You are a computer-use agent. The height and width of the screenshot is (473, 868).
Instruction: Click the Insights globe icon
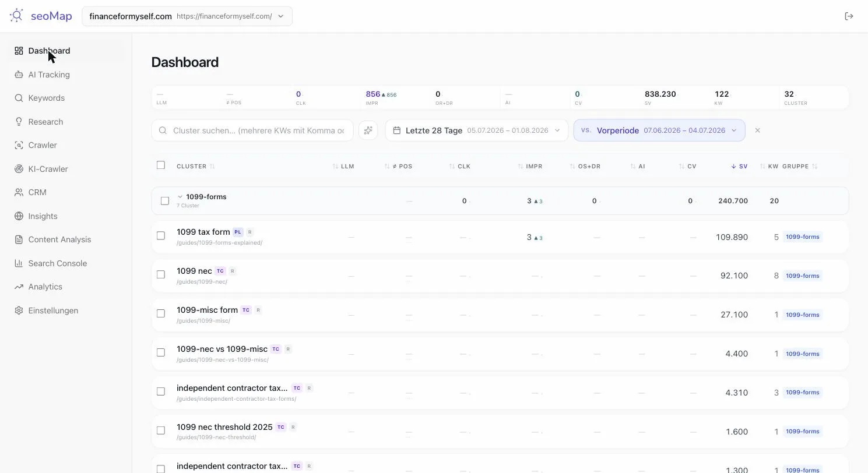click(x=19, y=216)
